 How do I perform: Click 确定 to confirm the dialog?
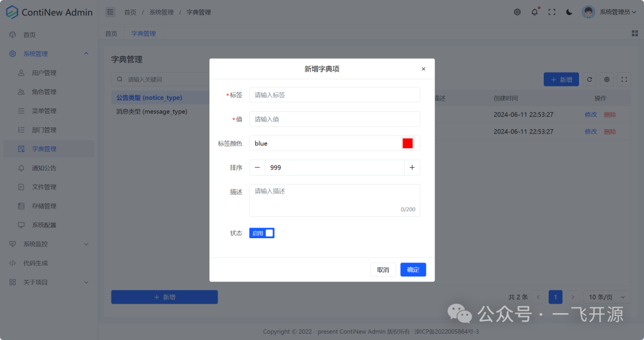(413, 270)
